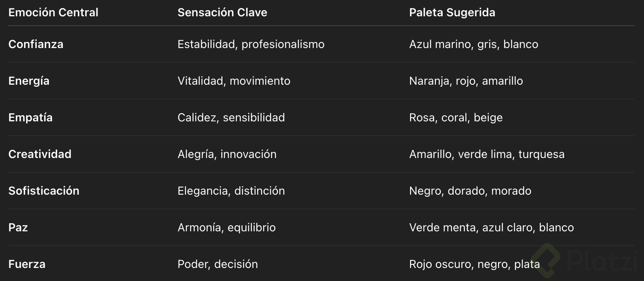This screenshot has height=281, width=644.
Task: Click the Energía row label
Action: [29, 81]
